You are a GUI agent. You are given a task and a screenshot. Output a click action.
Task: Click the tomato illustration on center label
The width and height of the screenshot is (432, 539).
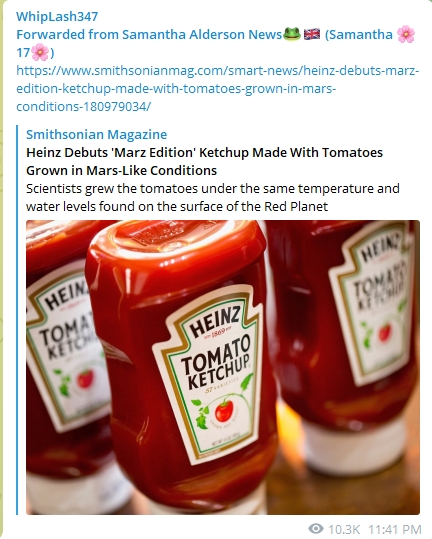click(x=224, y=411)
